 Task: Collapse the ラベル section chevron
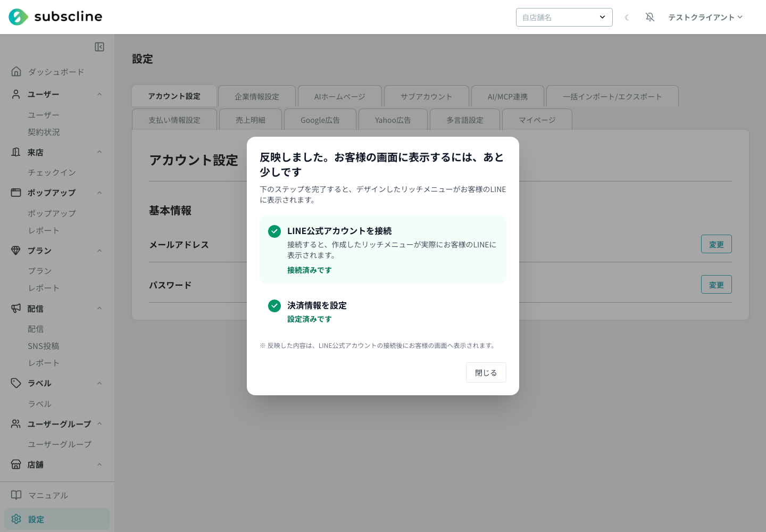click(x=99, y=383)
